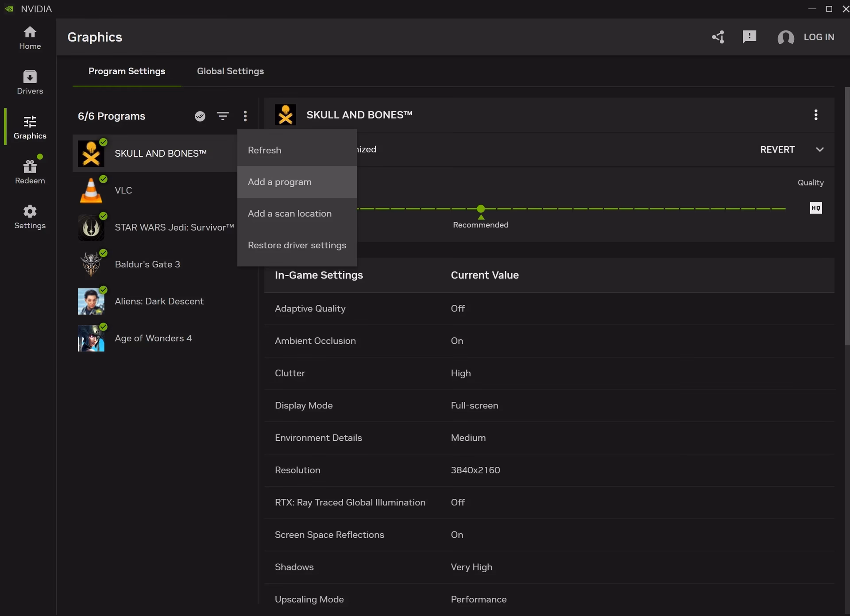This screenshot has width=850, height=616.
Task: Click the In-Game Settings column header
Action: coord(319,275)
